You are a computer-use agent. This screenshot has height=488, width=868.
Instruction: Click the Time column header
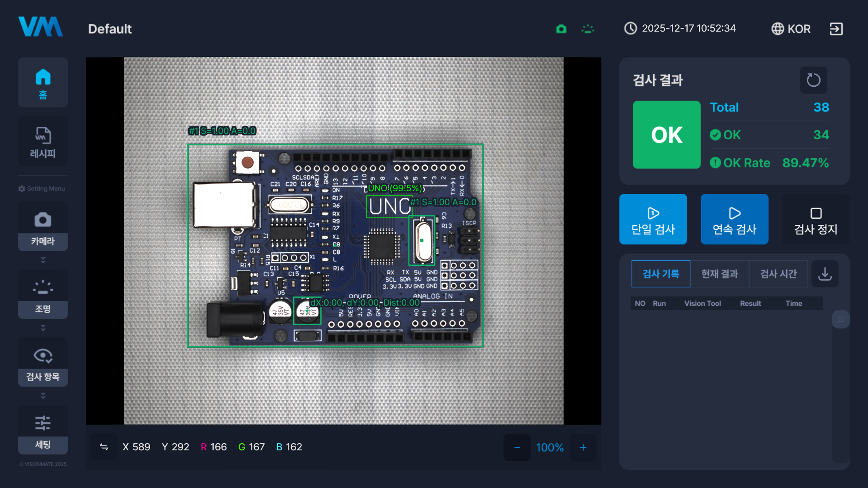794,303
